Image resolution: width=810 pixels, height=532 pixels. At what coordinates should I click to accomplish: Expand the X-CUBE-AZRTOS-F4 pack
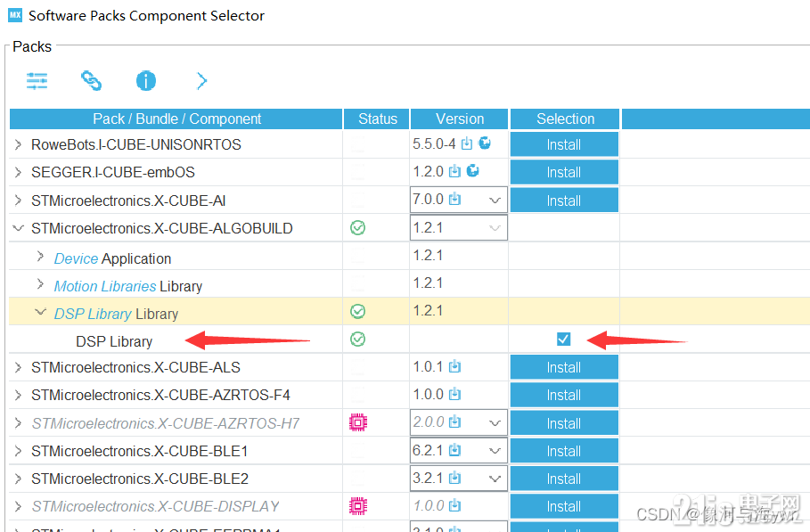[18, 395]
